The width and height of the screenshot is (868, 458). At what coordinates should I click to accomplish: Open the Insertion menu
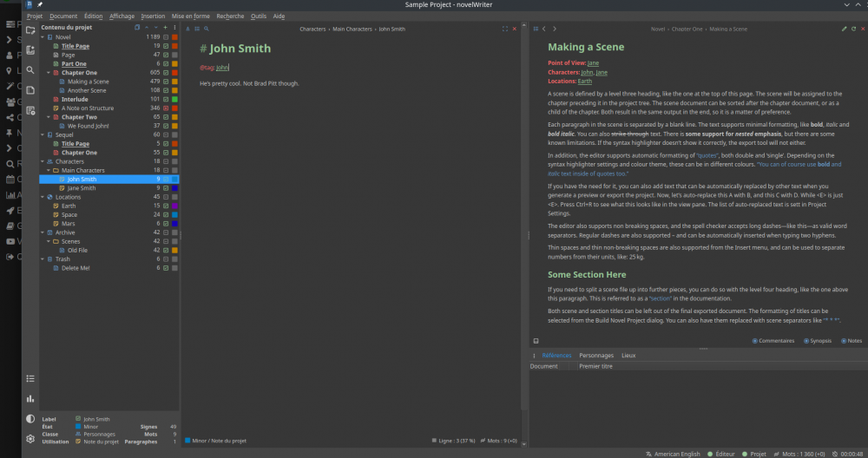(x=153, y=16)
